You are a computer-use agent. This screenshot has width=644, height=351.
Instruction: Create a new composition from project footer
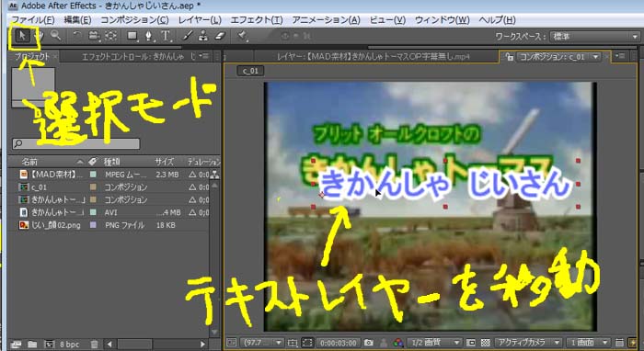point(50,344)
